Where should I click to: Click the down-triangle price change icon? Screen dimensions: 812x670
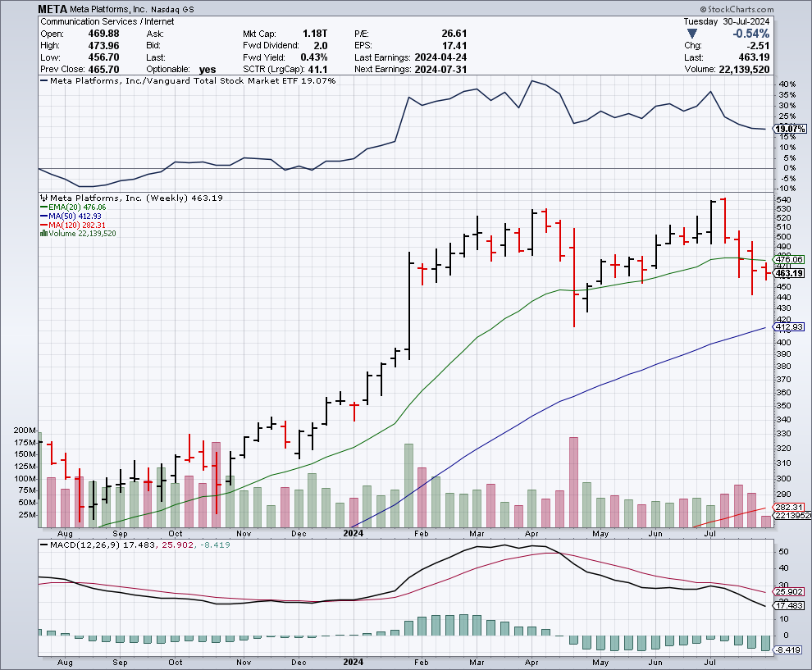(x=692, y=34)
